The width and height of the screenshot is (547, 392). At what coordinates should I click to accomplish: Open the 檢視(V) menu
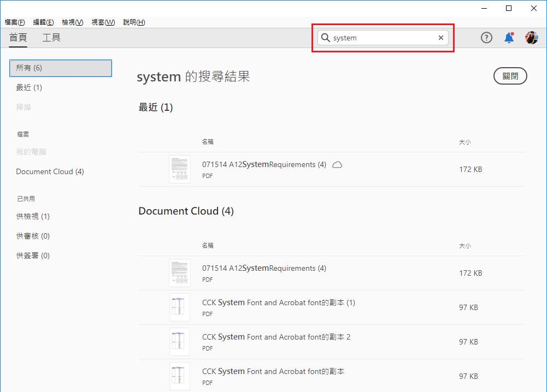73,22
